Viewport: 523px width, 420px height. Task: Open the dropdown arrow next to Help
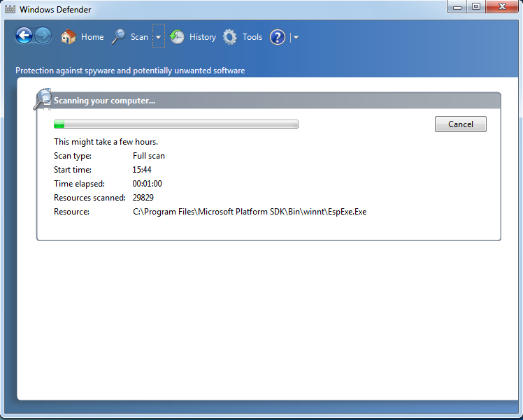(x=296, y=38)
